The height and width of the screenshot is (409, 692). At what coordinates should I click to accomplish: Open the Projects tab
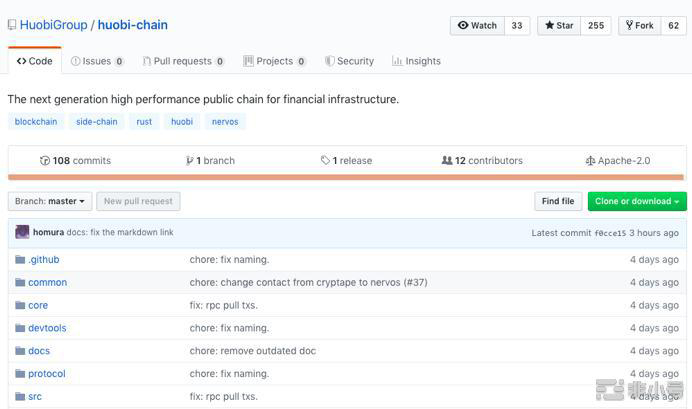pos(275,61)
